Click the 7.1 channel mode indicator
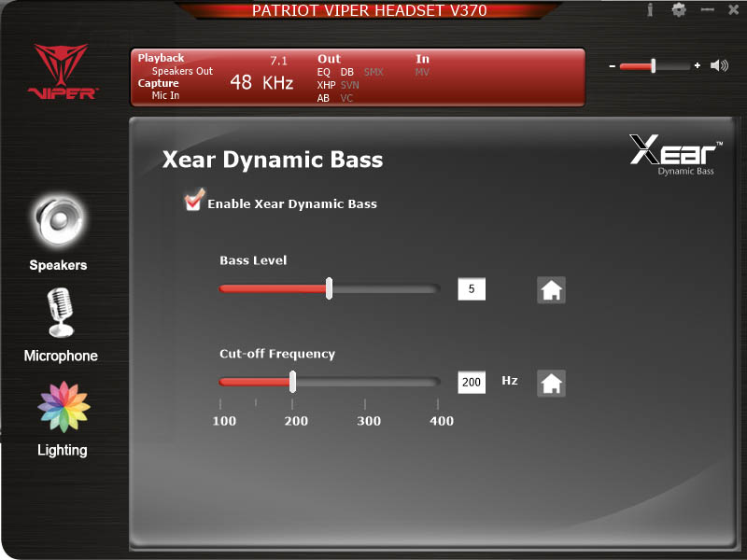This screenshot has height=560, width=747. [x=278, y=61]
